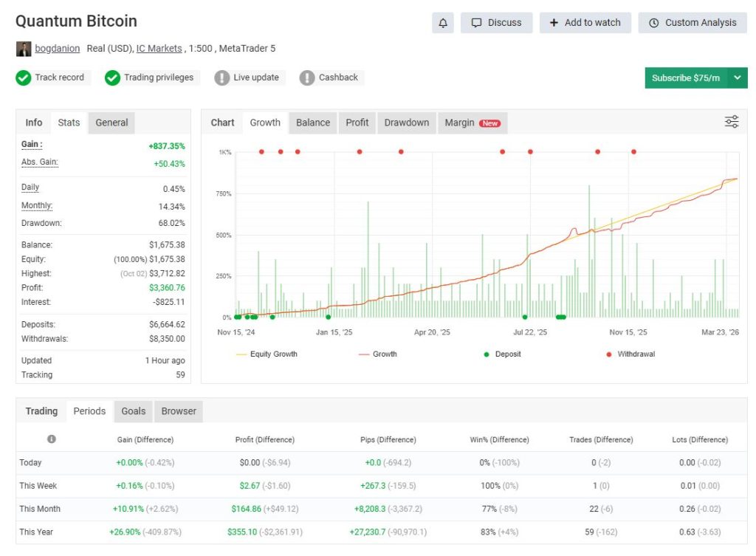This screenshot has width=756, height=556.
Task: Switch to the Stats tab
Action: coord(68,123)
